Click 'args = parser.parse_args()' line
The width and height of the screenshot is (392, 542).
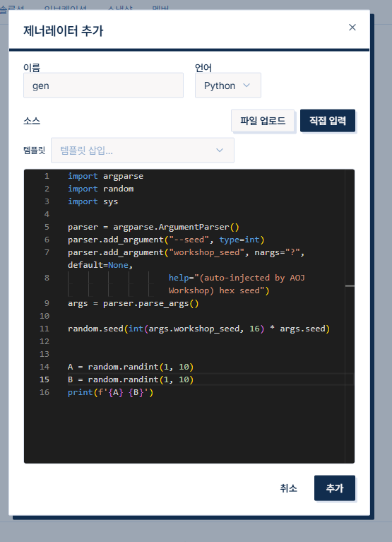point(133,303)
